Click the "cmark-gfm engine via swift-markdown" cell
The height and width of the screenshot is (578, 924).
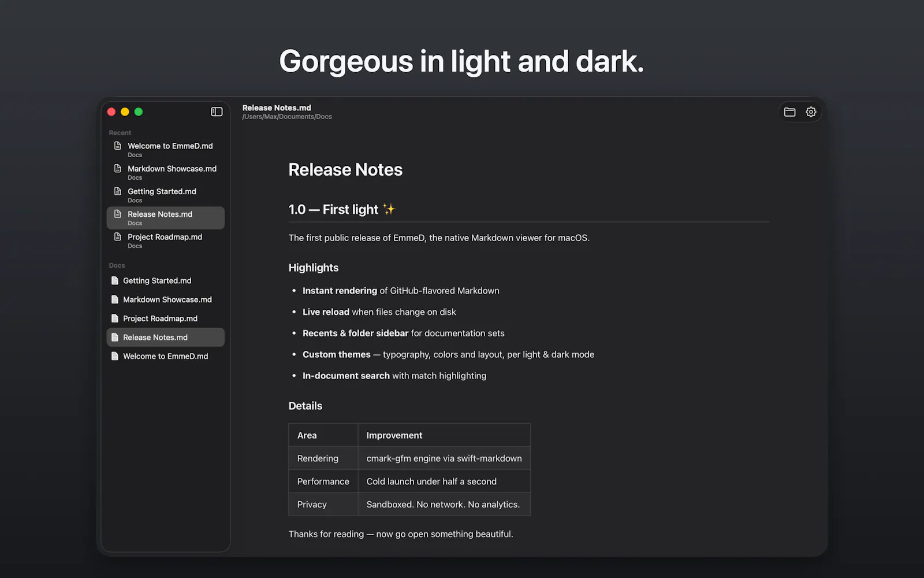tap(444, 458)
